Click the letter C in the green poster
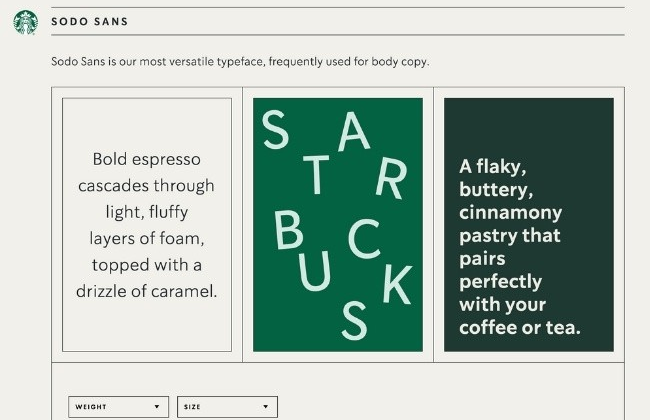650x420 pixels. [364, 238]
